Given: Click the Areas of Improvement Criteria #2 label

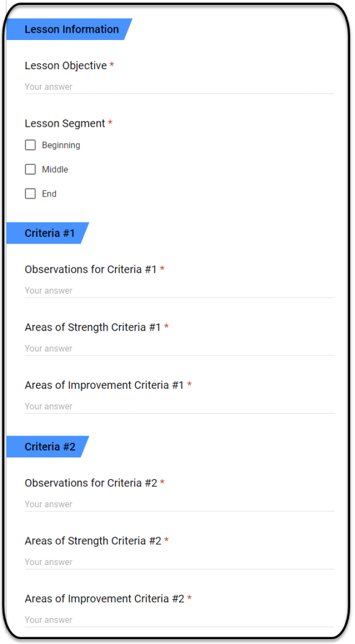Looking at the screenshot, I should tap(104, 599).
